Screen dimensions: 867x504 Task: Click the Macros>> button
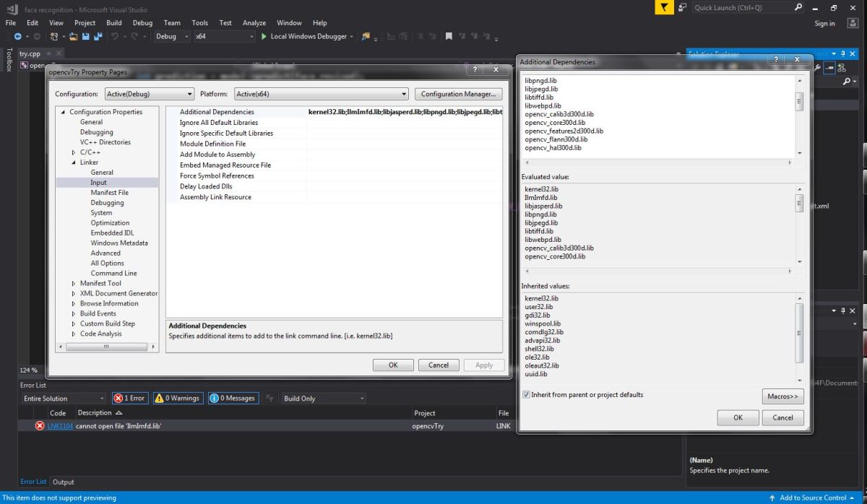click(x=782, y=396)
